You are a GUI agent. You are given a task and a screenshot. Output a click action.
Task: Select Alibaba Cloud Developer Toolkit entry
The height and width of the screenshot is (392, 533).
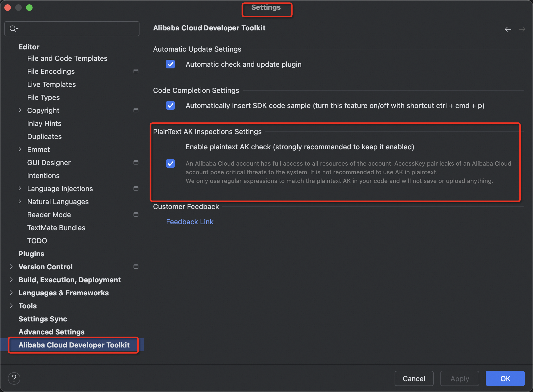[x=74, y=345]
